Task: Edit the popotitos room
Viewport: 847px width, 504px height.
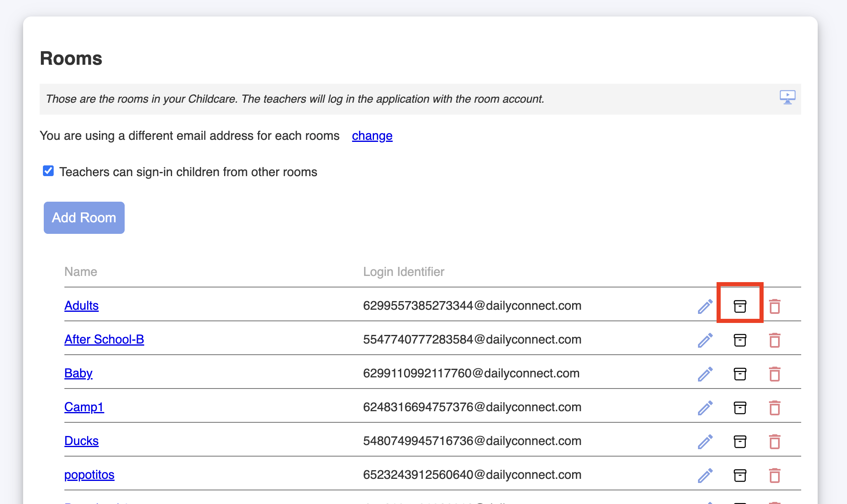Action: coord(705,475)
